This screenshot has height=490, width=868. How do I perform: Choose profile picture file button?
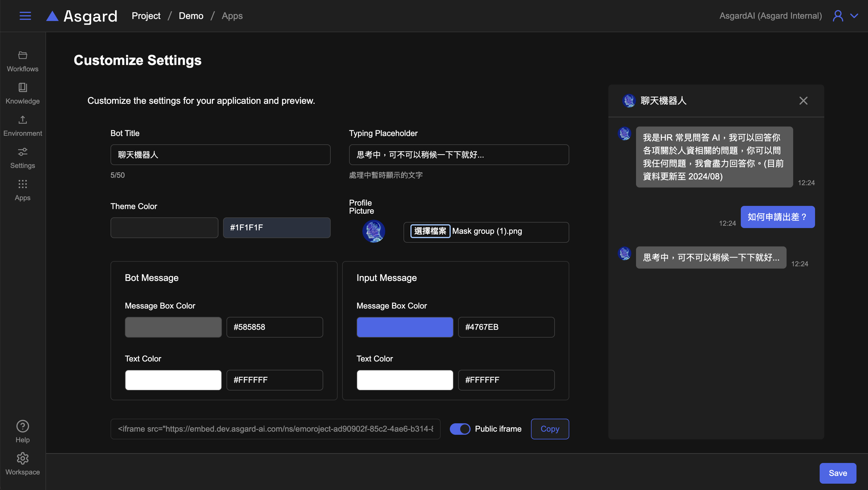click(430, 231)
